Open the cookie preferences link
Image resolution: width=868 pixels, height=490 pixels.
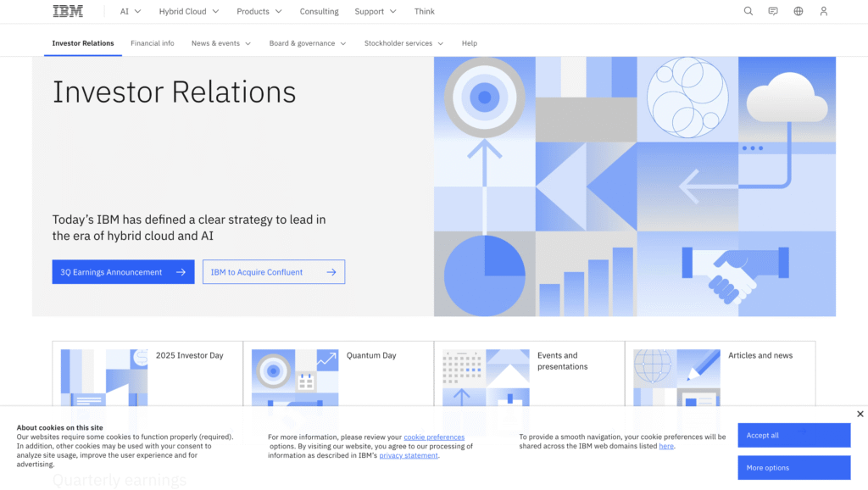click(434, 437)
